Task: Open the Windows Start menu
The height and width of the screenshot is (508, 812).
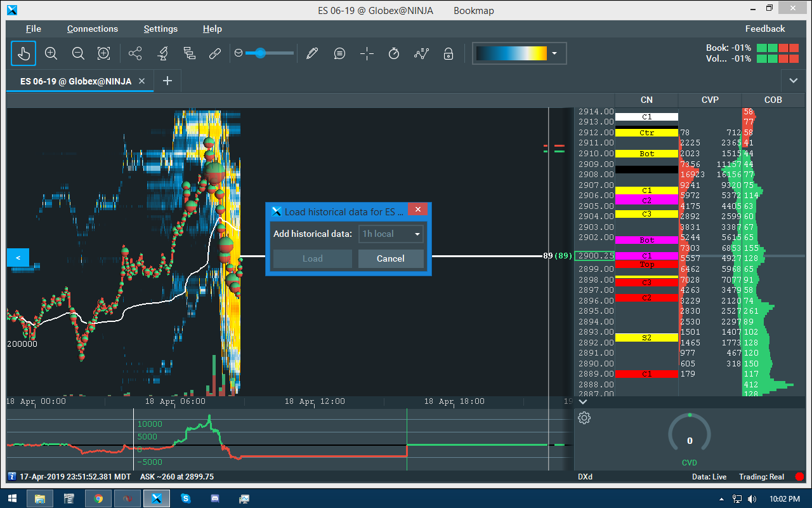Action: pyautogui.click(x=12, y=498)
